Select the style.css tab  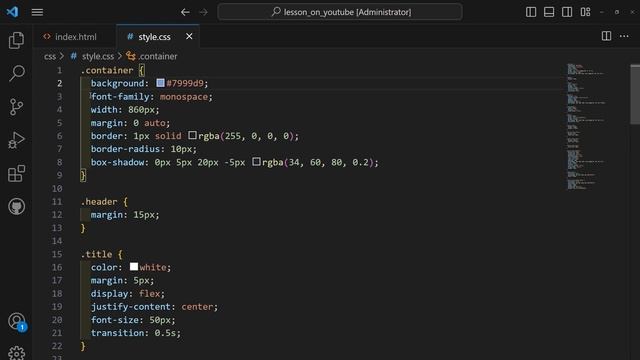(154, 37)
